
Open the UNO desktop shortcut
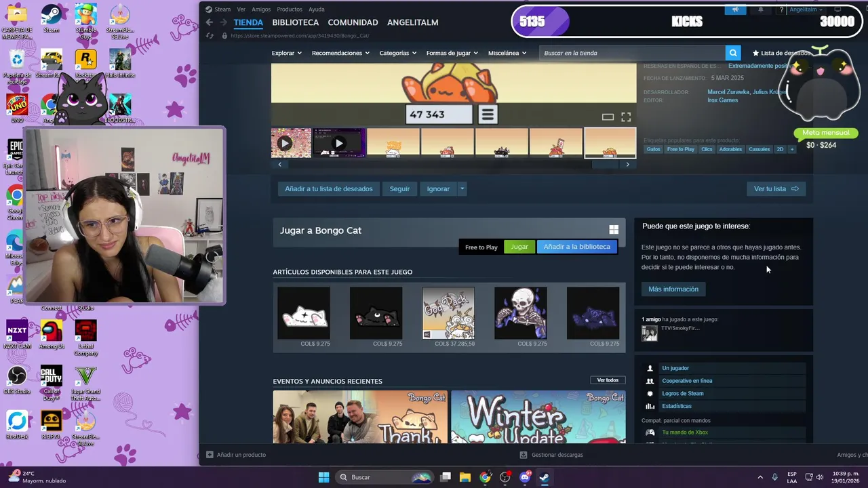(17, 108)
